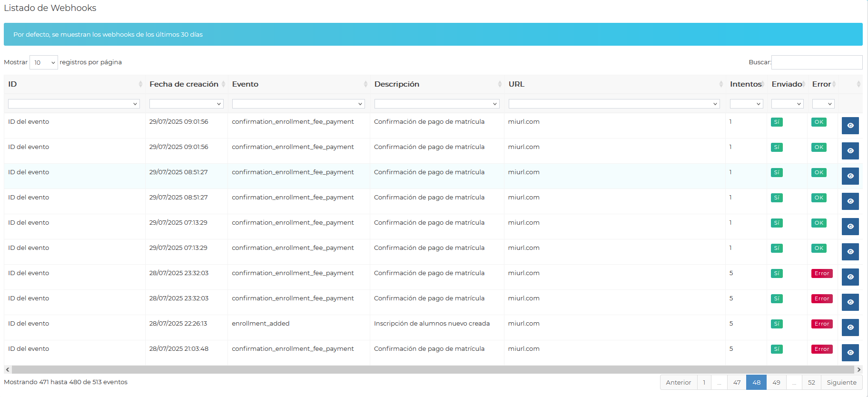Click the Sí badge in the enrollment_added row
Image resolution: width=868 pixels, height=397 pixels.
pyautogui.click(x=777, y=324)
